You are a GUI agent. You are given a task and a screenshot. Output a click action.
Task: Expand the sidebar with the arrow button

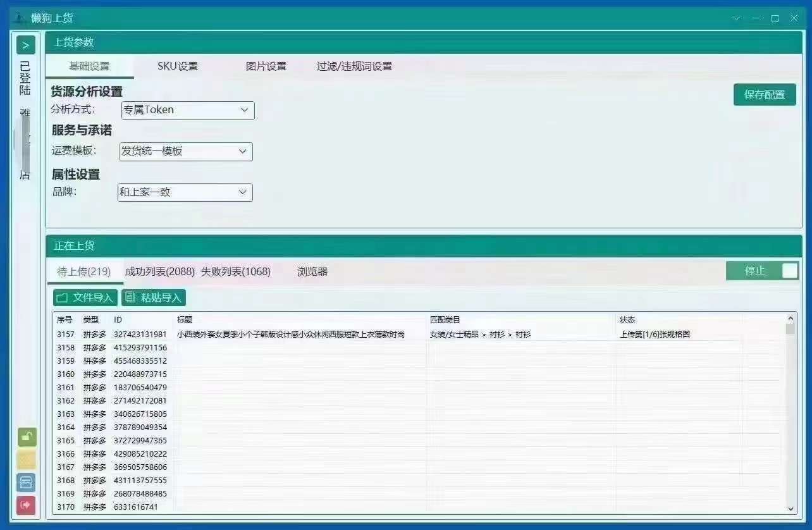pos(26,45)
